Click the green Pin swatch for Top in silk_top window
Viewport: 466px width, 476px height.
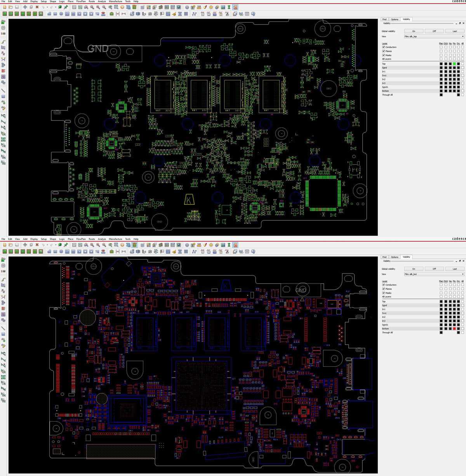454,64
